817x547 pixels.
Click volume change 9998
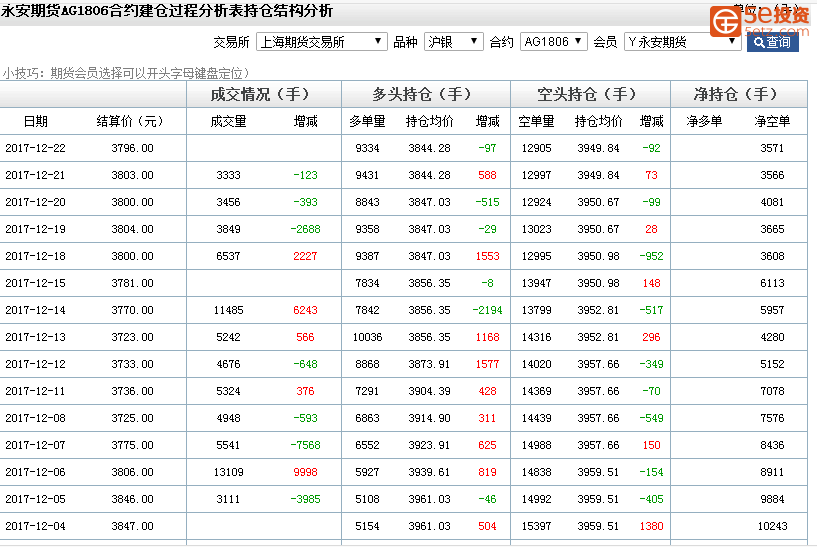click(x=305, y=473)
